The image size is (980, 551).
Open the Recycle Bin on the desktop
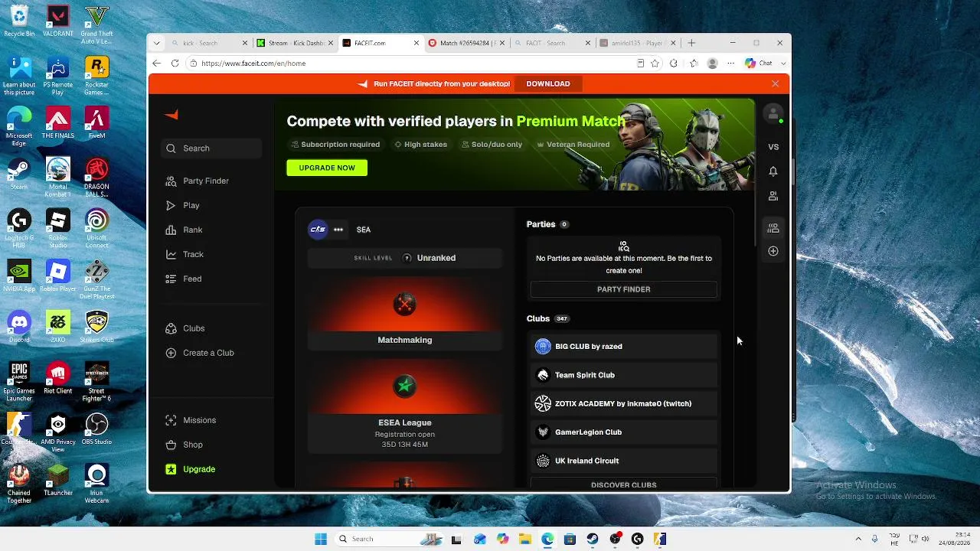pos(19,21)
